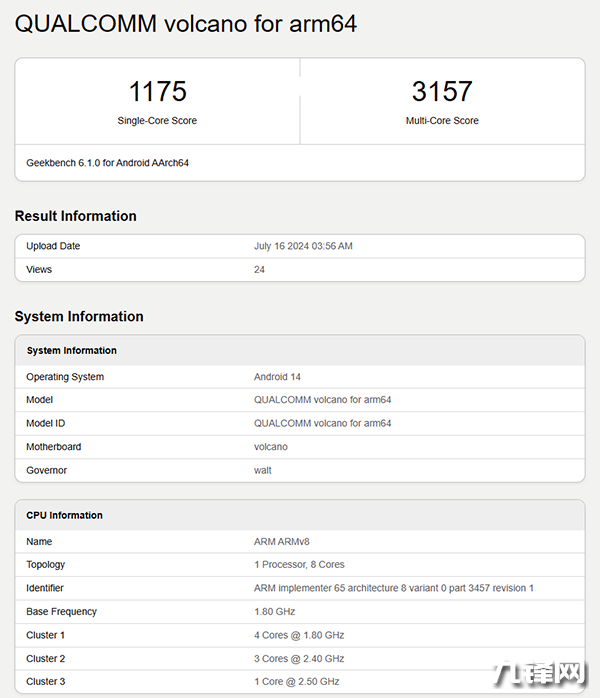600x698 pixels.
Task: Select Cluster 2 value 3 Cores @ 2.40 GHz
Action: (x=299, y=659)
